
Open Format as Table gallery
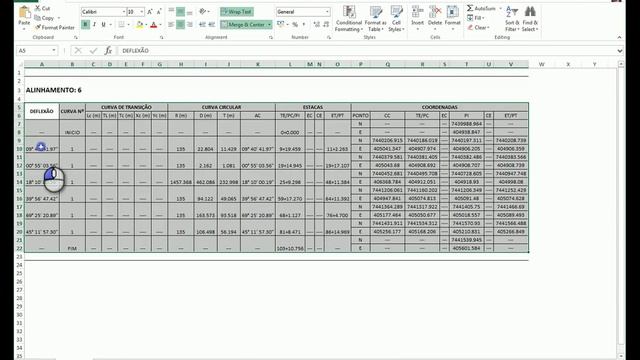point(376,19)
